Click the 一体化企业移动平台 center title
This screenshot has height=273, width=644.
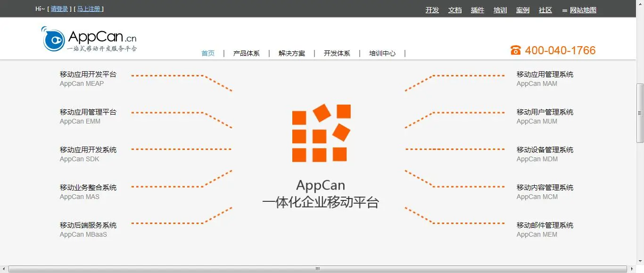321,202
